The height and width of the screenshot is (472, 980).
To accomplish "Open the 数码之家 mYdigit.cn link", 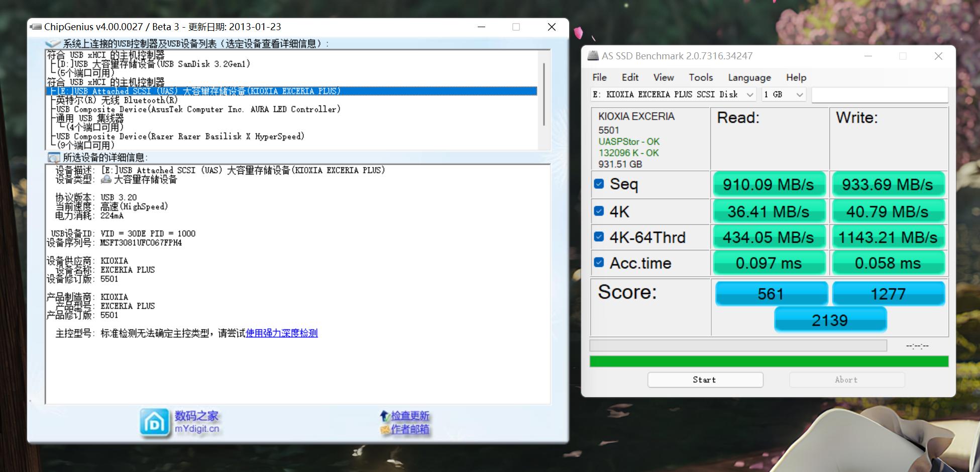I will pyautogui.click(x=197, y=422).
